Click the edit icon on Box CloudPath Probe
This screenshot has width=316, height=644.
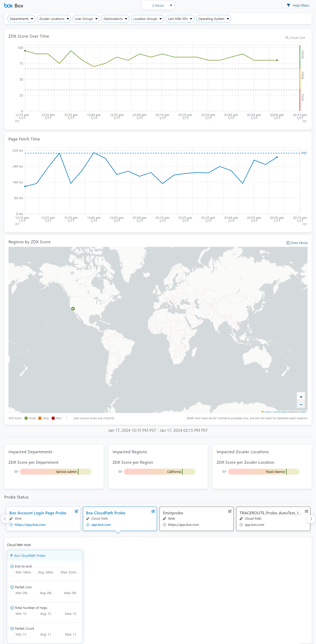(x=153, y=511)
